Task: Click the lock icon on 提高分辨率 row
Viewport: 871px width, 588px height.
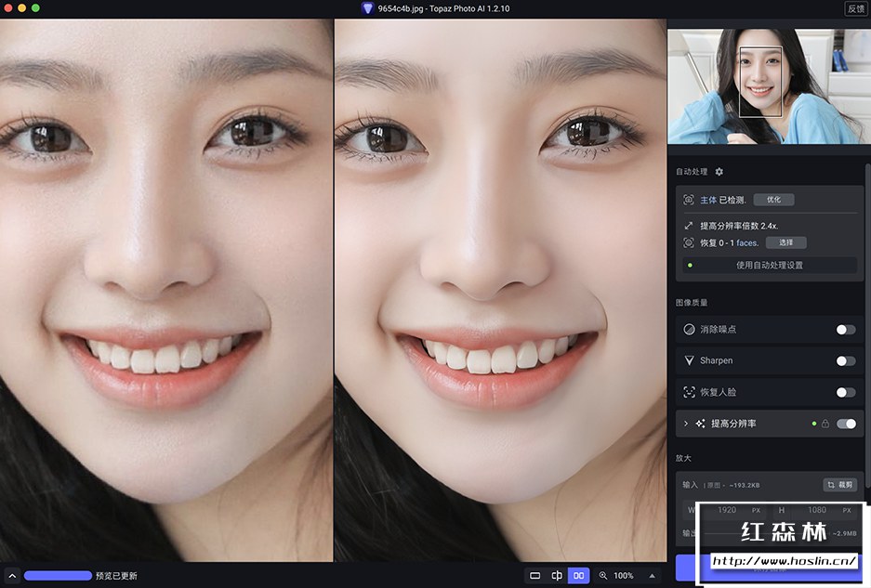Action: 825,424
